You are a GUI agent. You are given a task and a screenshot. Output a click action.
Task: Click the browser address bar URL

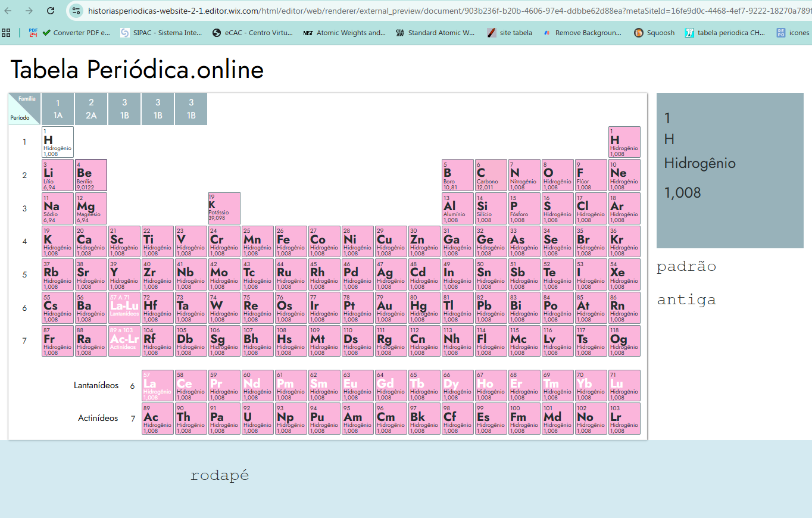pos(446,11)
